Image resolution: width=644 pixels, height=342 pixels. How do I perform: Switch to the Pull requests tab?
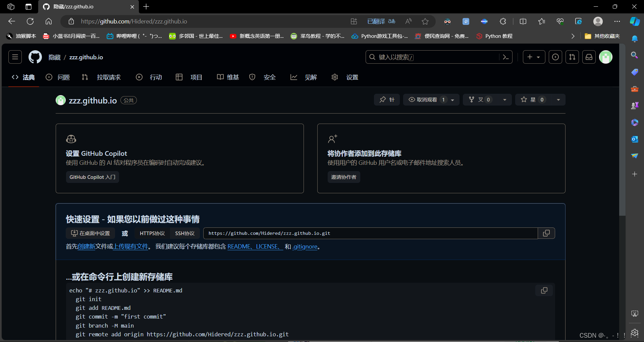(x=101, y=77)
